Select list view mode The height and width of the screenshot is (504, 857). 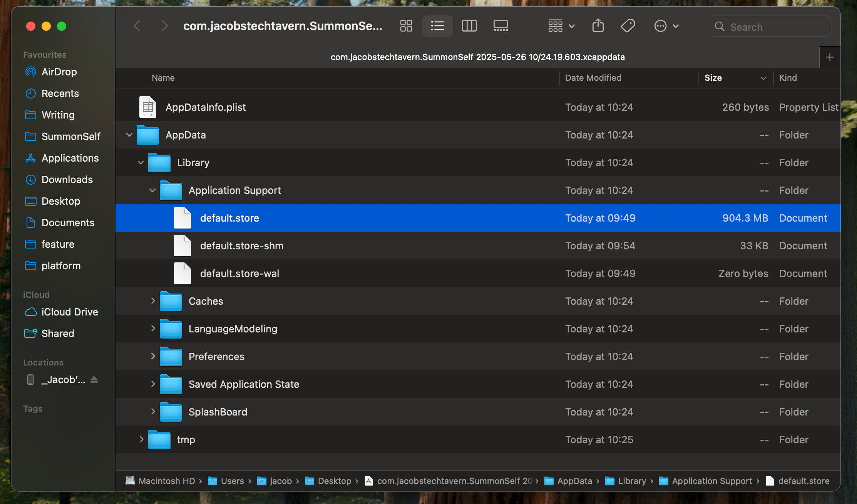coord(437,26)
